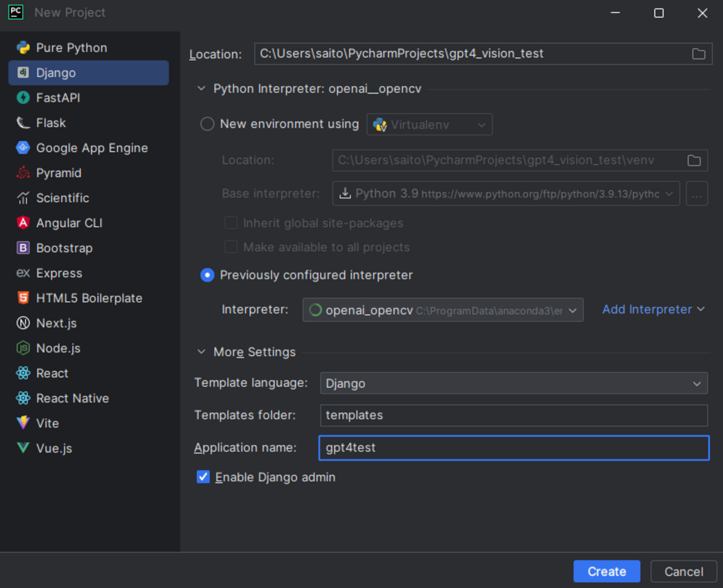The height and width of the screenshot is (588, 723).
Task: Close the New Project dialog
Action: (702, 13)
